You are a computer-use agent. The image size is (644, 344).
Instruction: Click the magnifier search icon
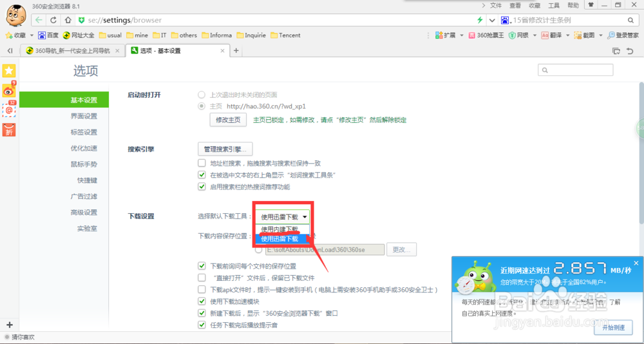(x=630, y=20)
